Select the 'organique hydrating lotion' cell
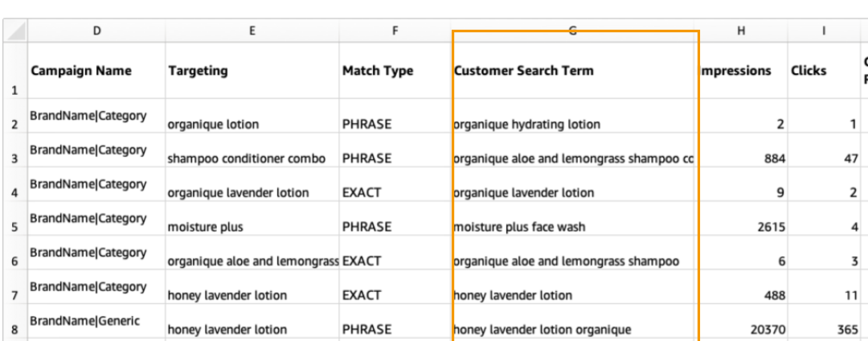 [x=572, y=125]
